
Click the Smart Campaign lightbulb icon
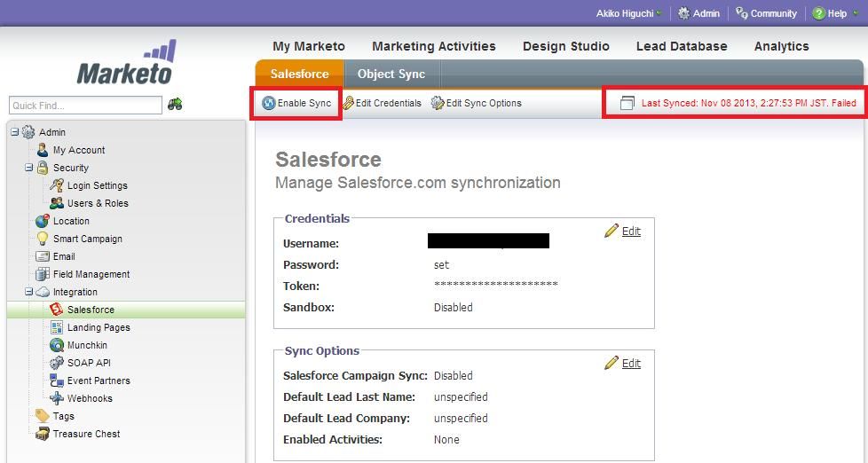pyautogui.click(x=43, y=239)
